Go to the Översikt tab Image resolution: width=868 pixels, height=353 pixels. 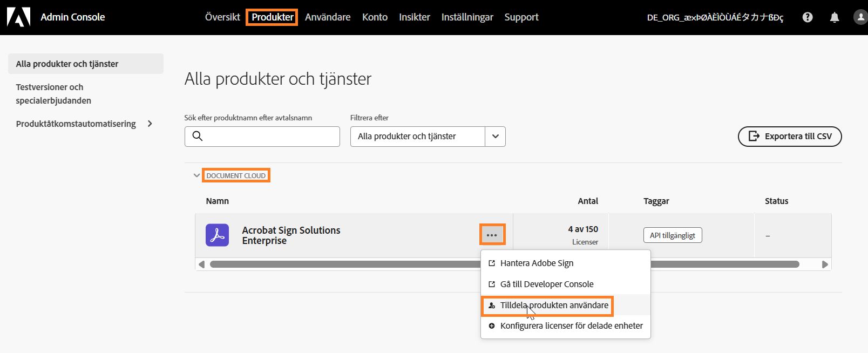pos(222,17)
